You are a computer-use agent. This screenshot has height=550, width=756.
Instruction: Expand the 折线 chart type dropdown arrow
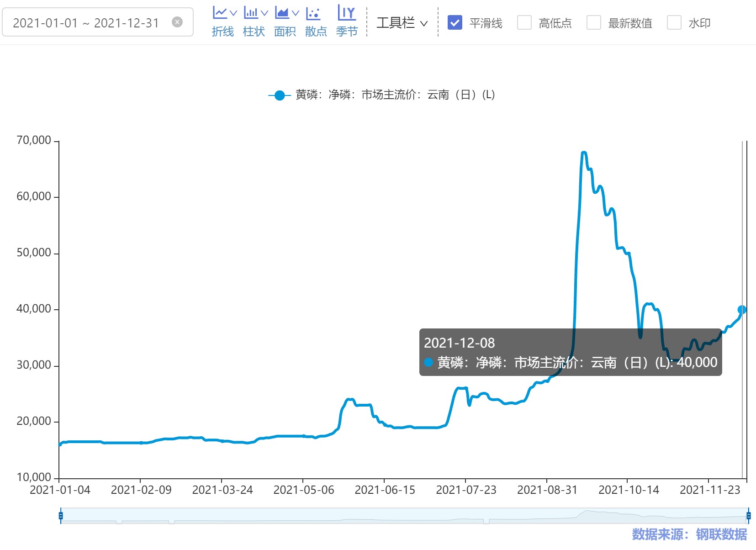click(233, 13)
